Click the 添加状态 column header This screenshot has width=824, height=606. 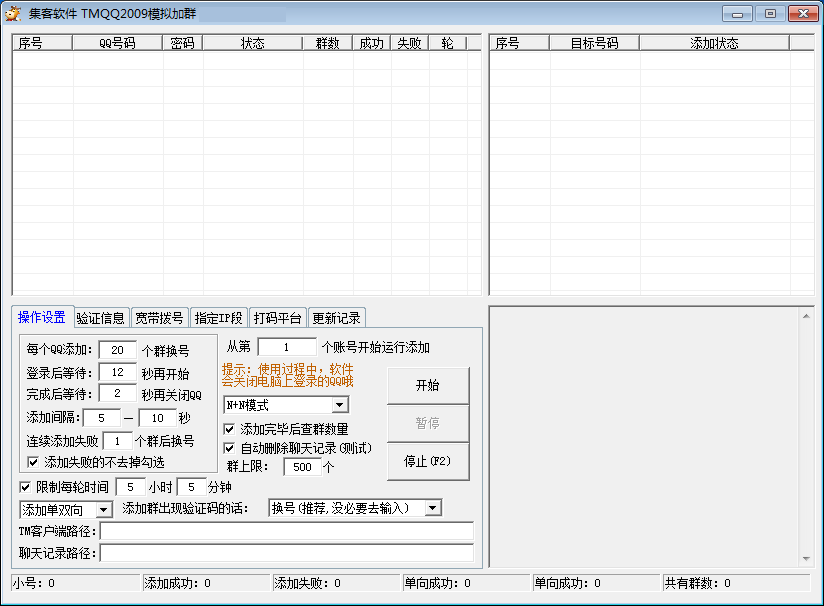pyautogui.click(x=715, y=43)
